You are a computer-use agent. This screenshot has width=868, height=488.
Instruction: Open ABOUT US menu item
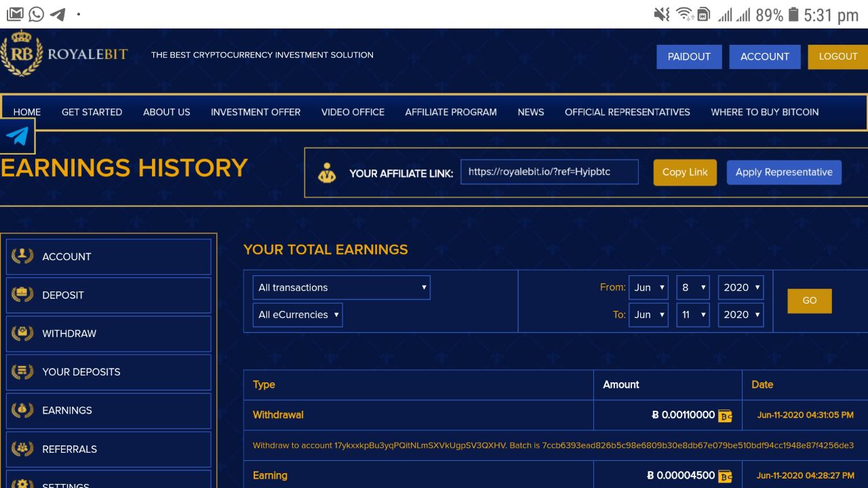(167, 112)
